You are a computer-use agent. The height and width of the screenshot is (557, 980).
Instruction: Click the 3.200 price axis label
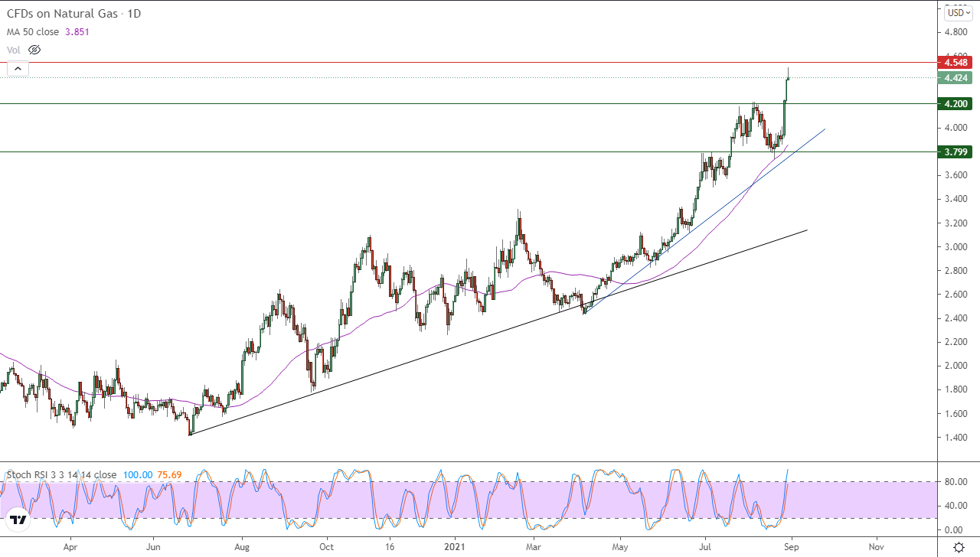[x=957, y=223]
